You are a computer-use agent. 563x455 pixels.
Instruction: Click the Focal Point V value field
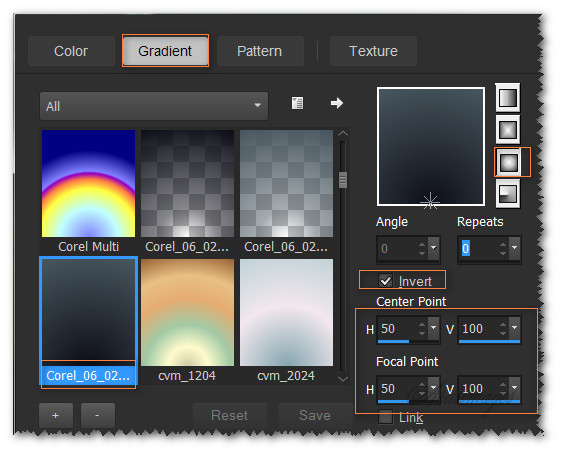[478, 389]
